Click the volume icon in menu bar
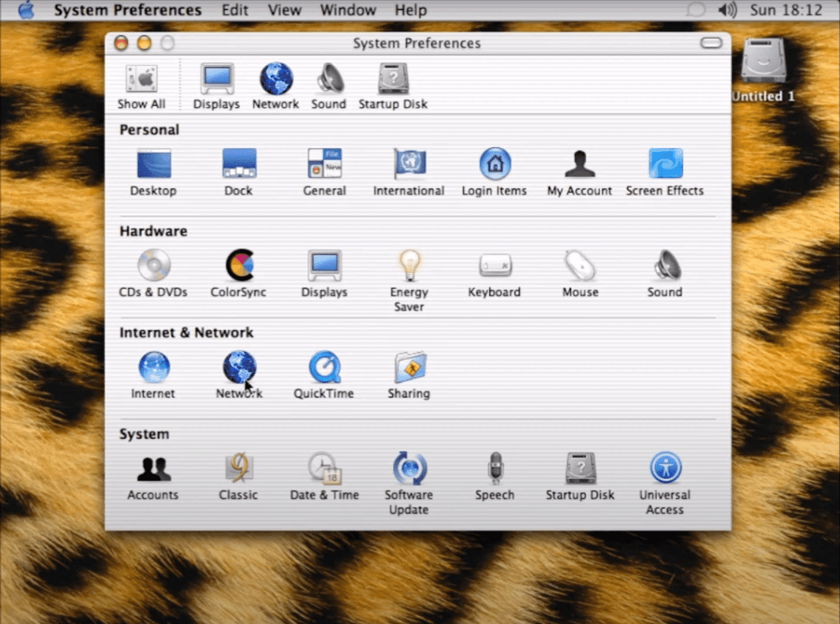840x624 pixels. point(727,10)
